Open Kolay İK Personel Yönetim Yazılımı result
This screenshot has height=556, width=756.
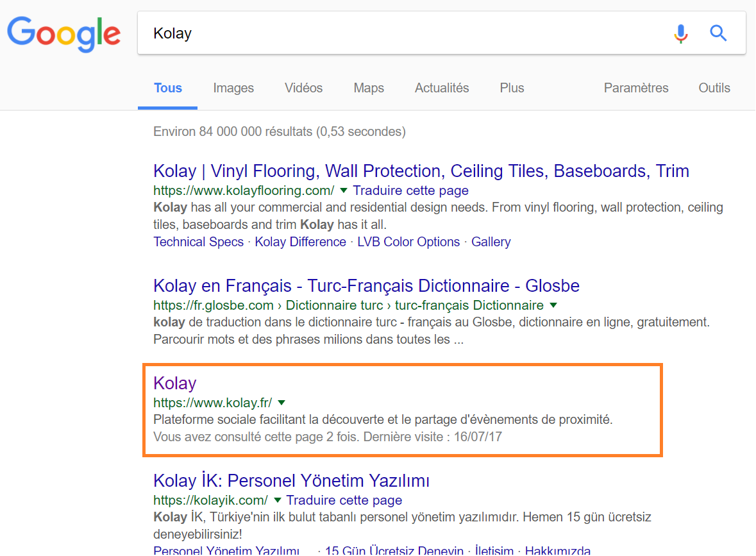pos(291,481)
